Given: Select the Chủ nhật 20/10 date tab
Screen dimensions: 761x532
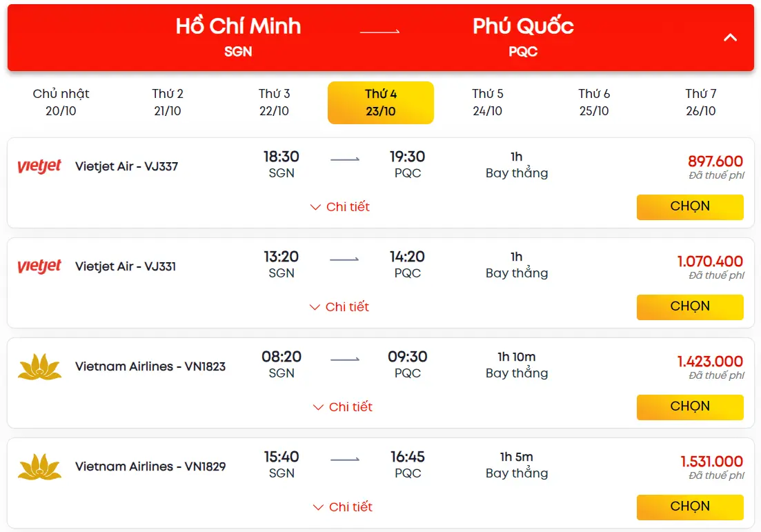Looking at the screenshot, I should click(x=61, y=102).
